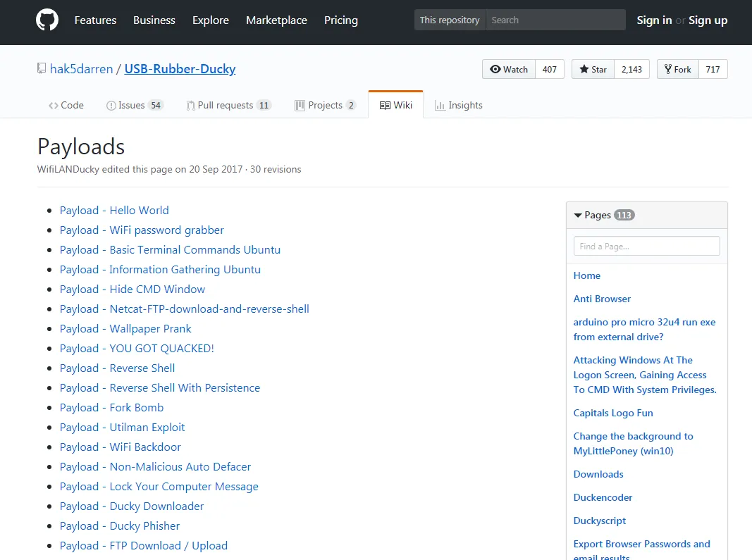This screenshot has height=560, width=752.
Task: Switch to the Issues tab
Action: pyautogui.click(x=135, y=105)
